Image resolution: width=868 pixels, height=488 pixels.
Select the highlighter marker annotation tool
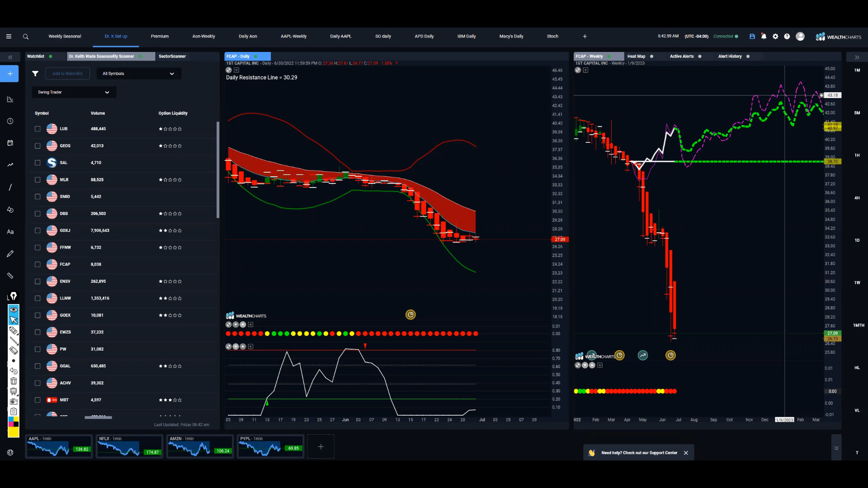(14, 330)
